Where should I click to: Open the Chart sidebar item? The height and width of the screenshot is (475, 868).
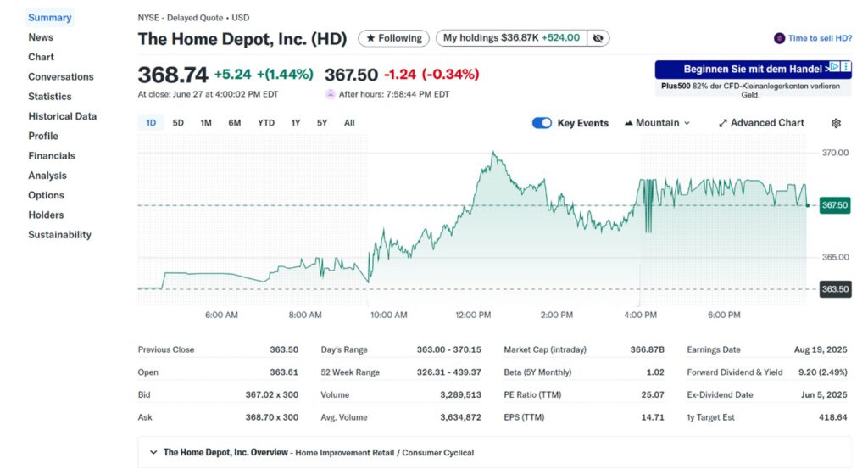pyautogui.click(x=41, y=57)
